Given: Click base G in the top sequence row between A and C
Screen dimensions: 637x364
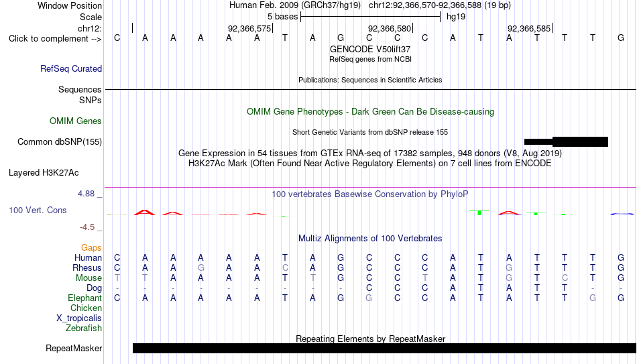Looking at the screenshot, I should (341, 38).
